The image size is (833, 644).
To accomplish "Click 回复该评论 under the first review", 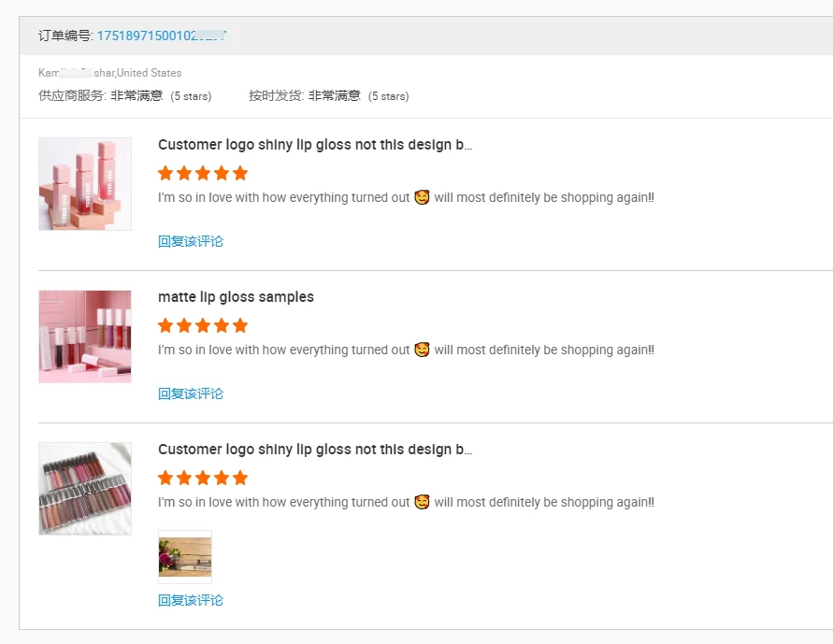I will (190, 241).
